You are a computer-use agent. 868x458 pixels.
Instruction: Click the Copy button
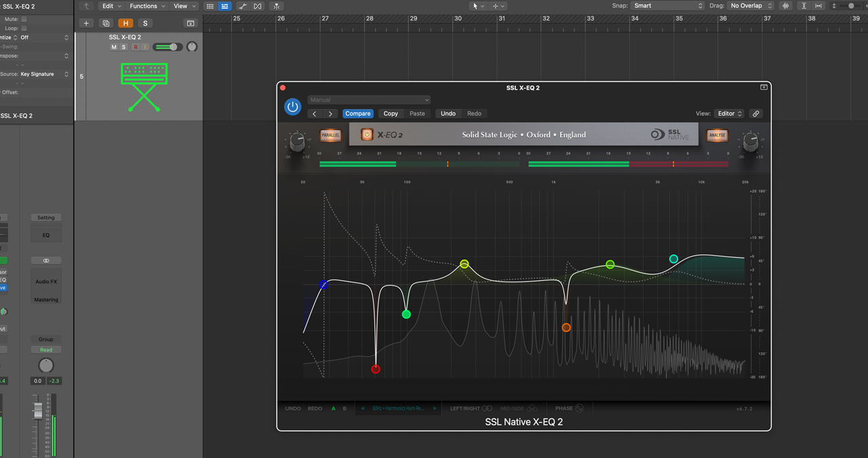point(391,113)
